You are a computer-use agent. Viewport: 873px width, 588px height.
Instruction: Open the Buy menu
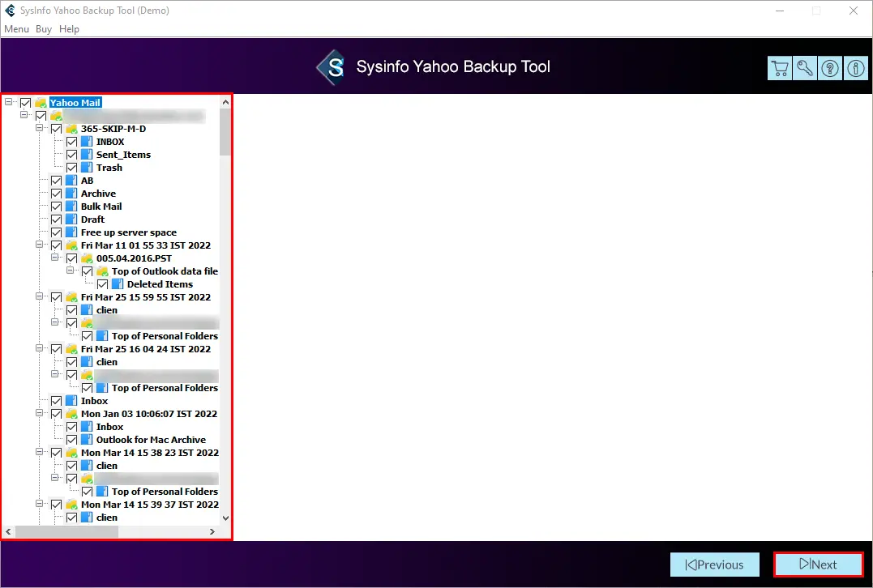pyautogui.click(x=44, y=29)
